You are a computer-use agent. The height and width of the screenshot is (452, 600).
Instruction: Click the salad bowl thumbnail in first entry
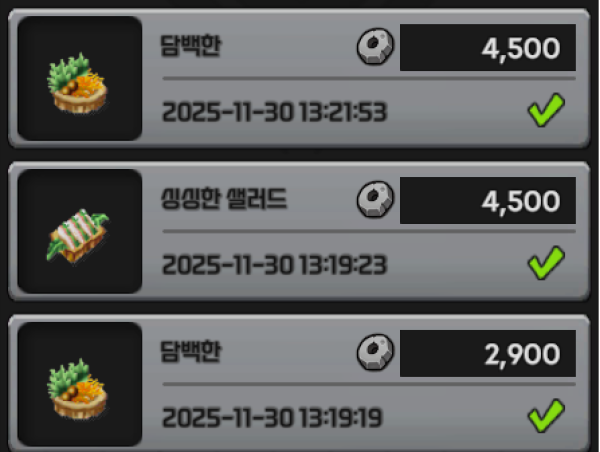(80, 78)
